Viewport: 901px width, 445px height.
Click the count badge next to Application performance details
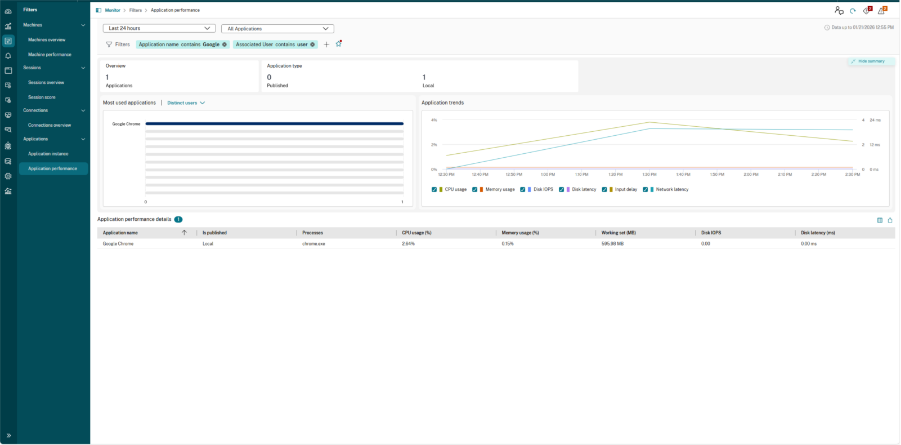pyautogui.click(x=178, y=220)
